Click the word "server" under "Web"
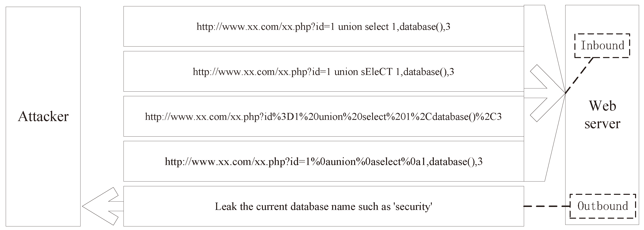This screenshot has width=644, height=230. [x=602, y=124]
